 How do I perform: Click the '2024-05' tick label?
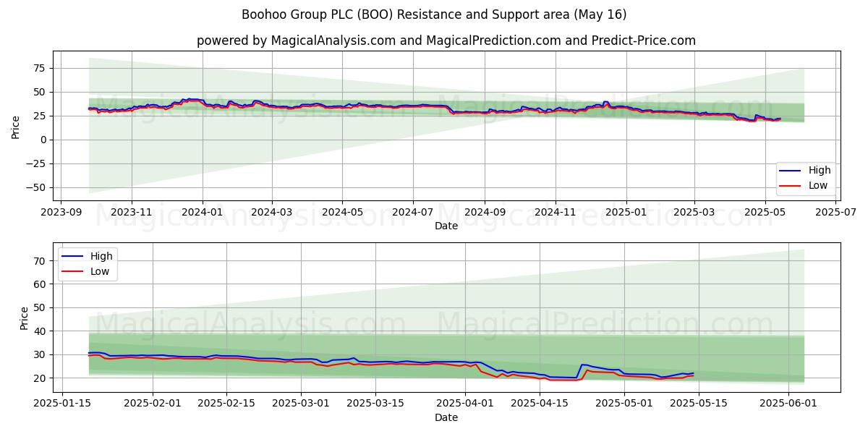tap(343, 212)
